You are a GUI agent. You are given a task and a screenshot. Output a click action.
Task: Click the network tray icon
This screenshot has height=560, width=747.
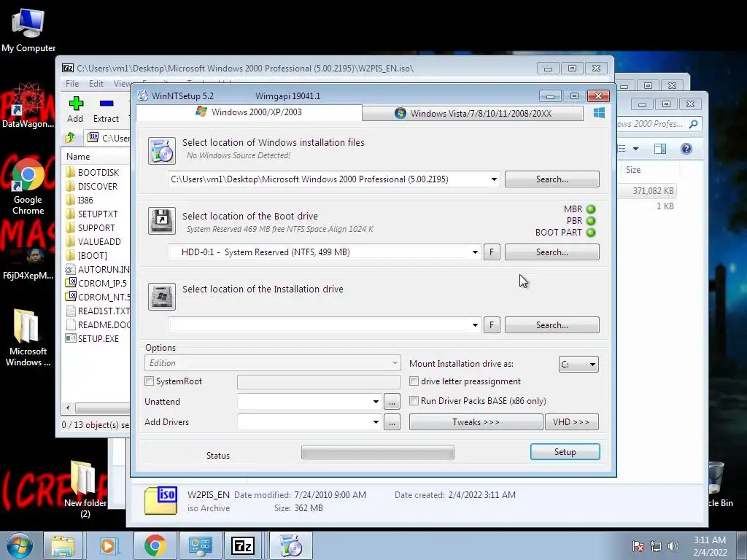point(656,546)
